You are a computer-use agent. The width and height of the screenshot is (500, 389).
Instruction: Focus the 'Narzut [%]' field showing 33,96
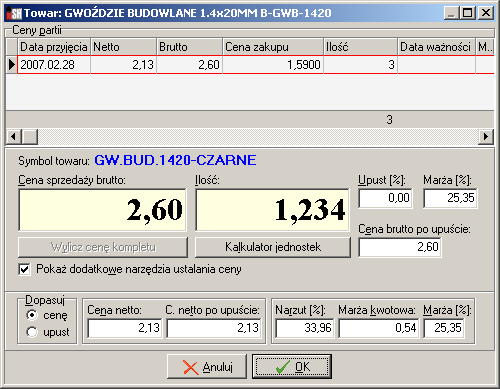[305, 328]
